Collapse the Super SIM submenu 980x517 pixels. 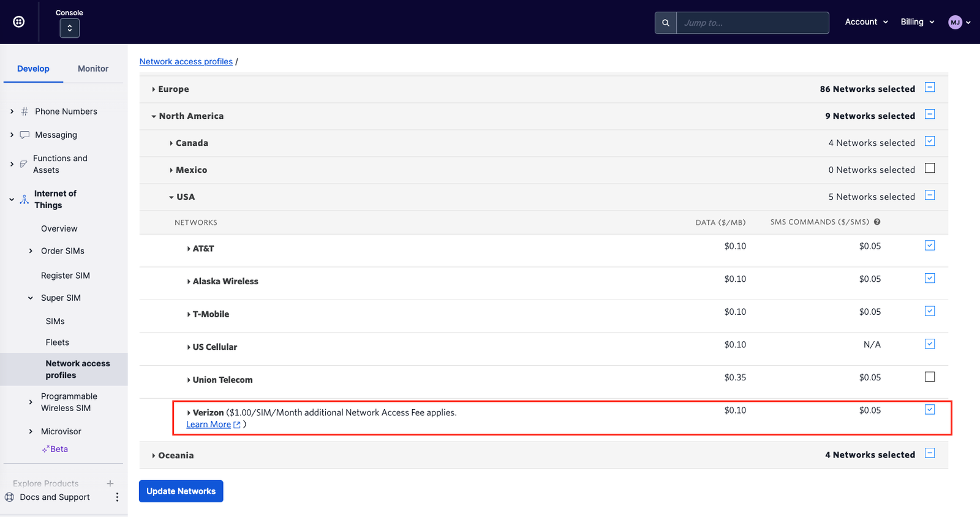tap(31, 298)
